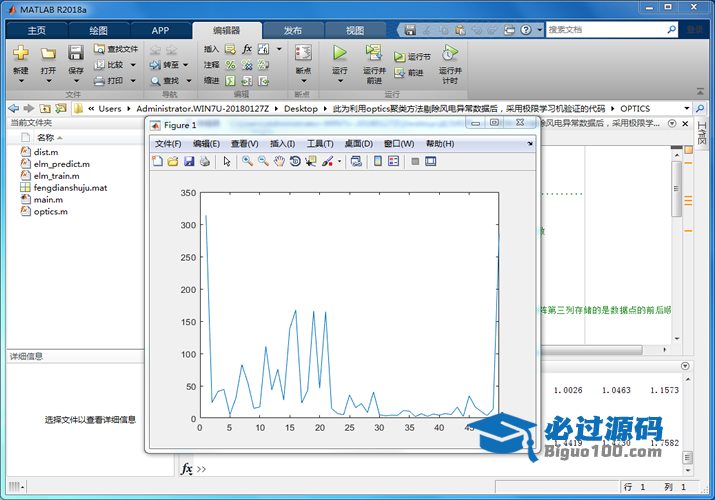Toggle the Brush data tool

pos(327,161)
